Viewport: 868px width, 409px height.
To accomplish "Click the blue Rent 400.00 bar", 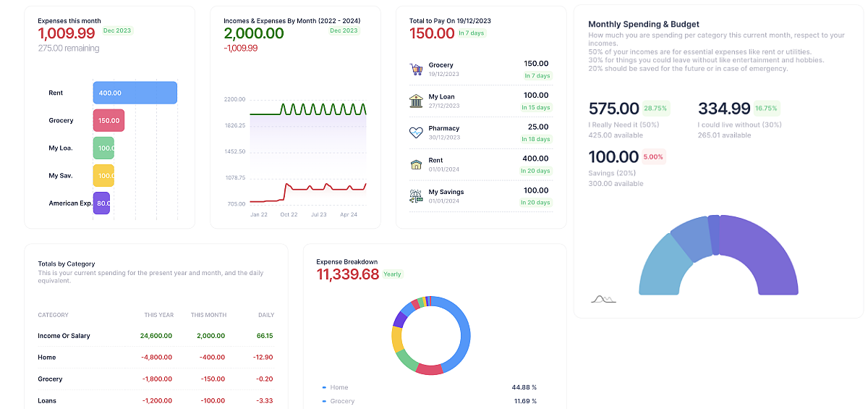I will point(135,93).
